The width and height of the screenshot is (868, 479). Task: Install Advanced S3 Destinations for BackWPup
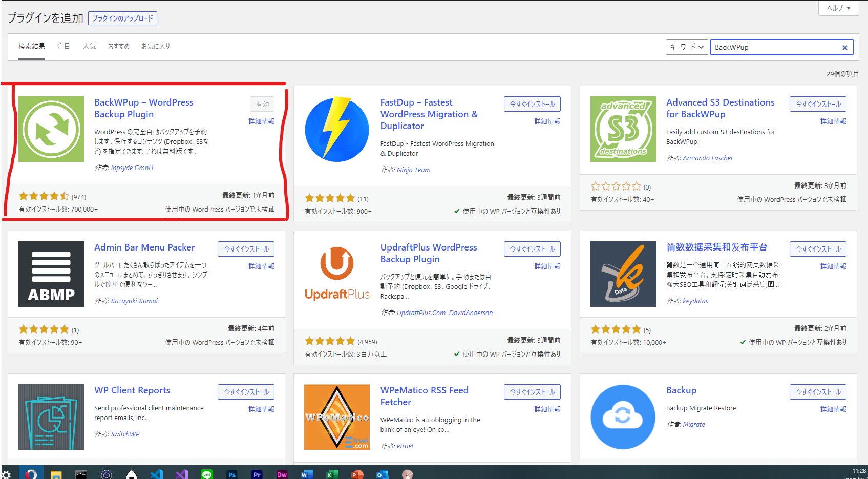818,104
